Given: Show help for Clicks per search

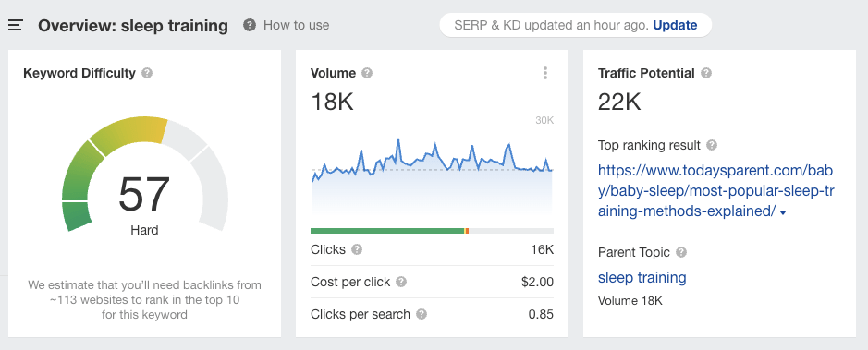Looking at the screenshot, I should (x=422, y=314).
